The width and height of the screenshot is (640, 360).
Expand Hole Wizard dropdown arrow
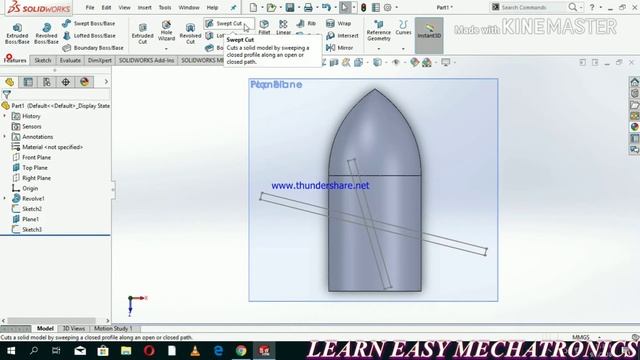[x=166, y=49]
